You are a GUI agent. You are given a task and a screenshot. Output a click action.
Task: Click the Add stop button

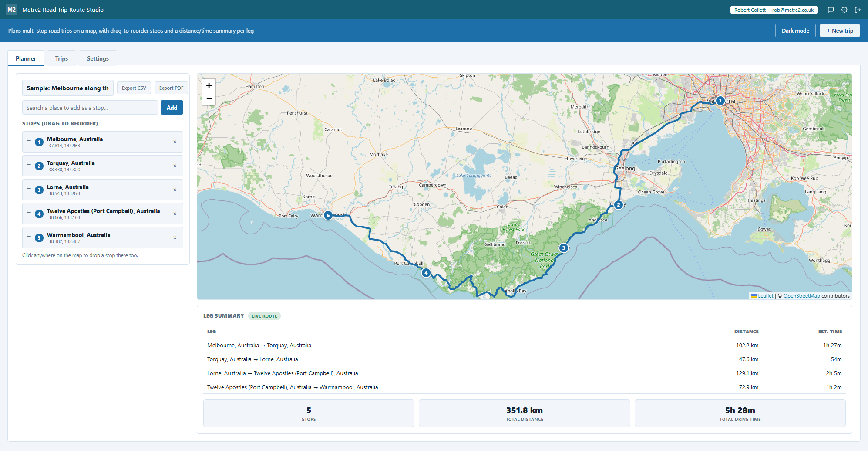(172, 108)
